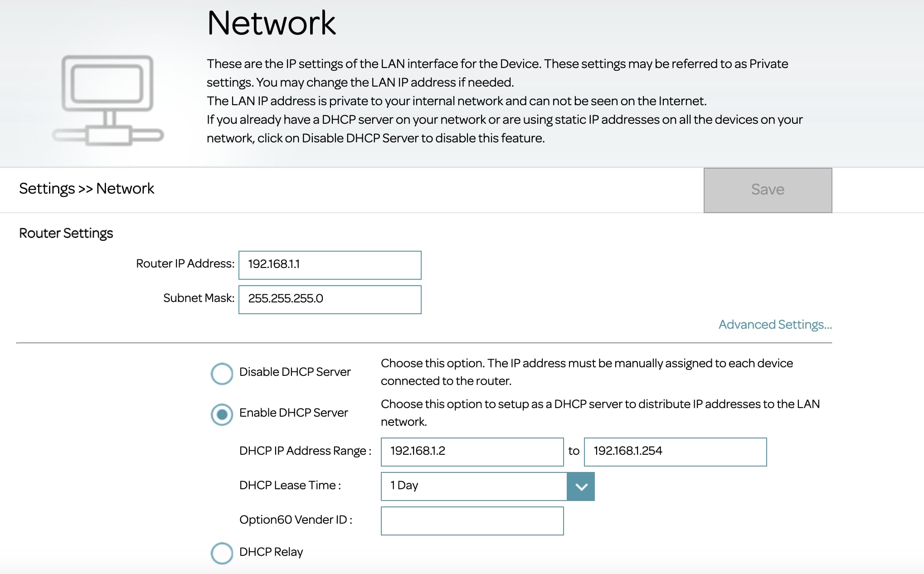The height and width of the screenshot is (574, 924).
Task: Open Advanced Settings link
Action: 775,325
